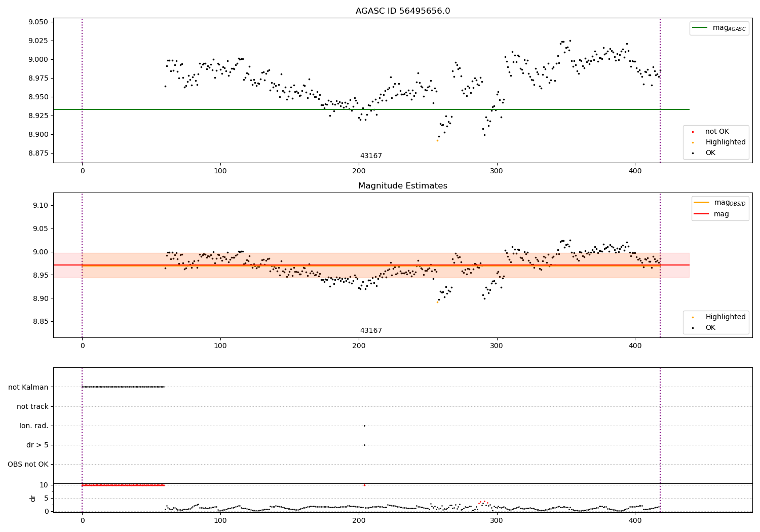Click the 9.025 y-tick in the top plot

(x=38, y=41)
